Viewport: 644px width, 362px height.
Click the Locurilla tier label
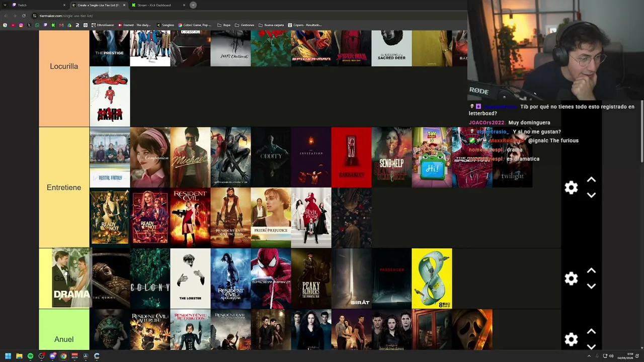(64, 66)
